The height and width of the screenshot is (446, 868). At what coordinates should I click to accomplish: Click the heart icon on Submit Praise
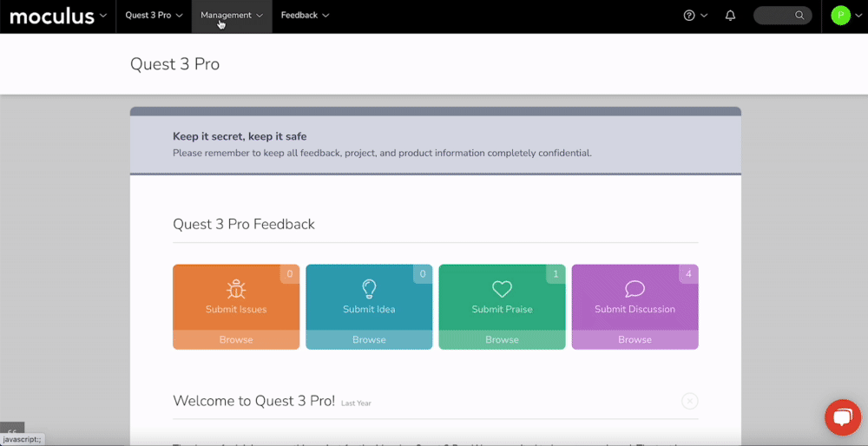pyautogui.click(x=502, y=289)
